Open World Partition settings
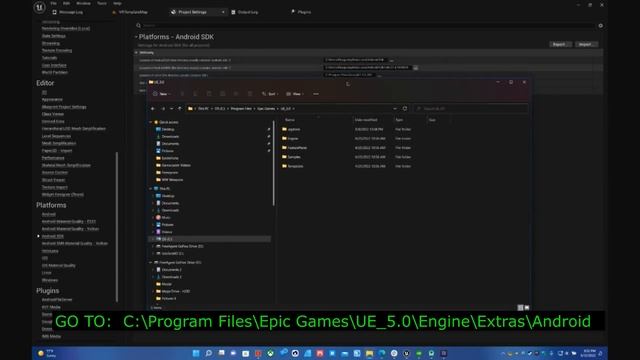The width and height of the screenshot is (640, 360). click(x=55, y=72)
